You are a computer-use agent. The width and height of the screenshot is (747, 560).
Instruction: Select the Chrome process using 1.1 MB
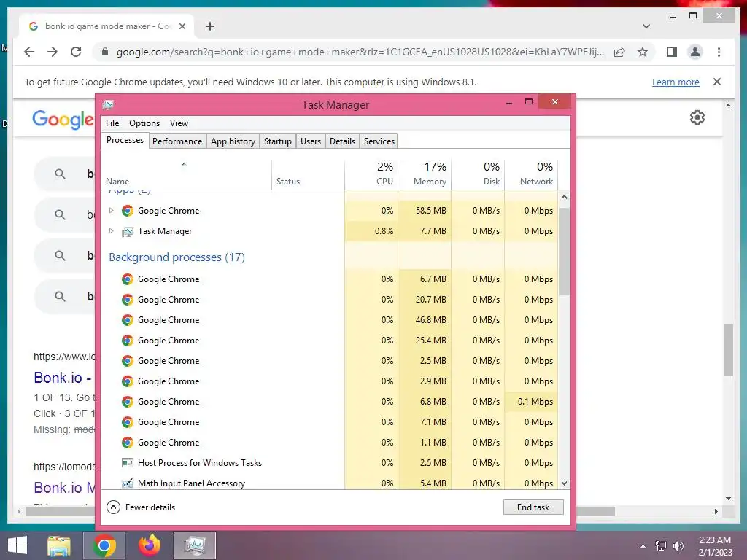point(329,443)
